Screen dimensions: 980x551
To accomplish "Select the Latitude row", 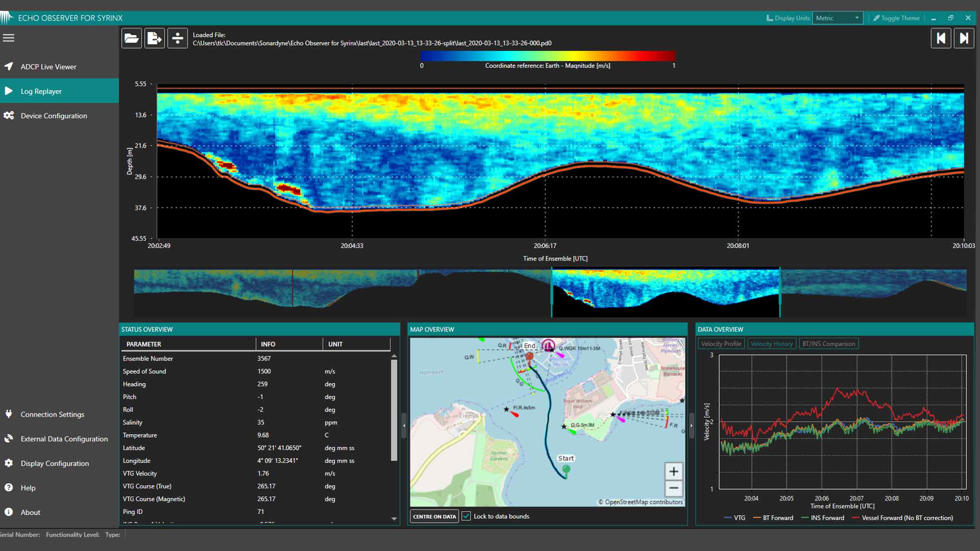I will pyautogui.click(x=256, y=448).
